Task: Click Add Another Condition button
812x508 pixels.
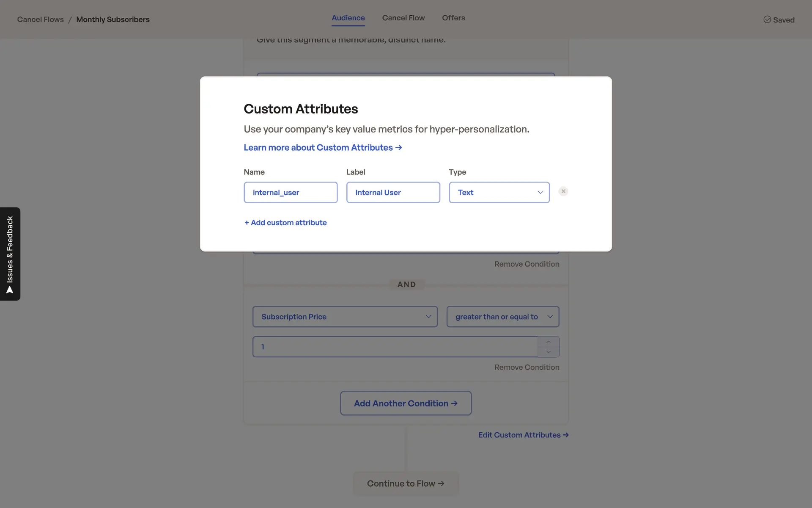Action: 406,403
